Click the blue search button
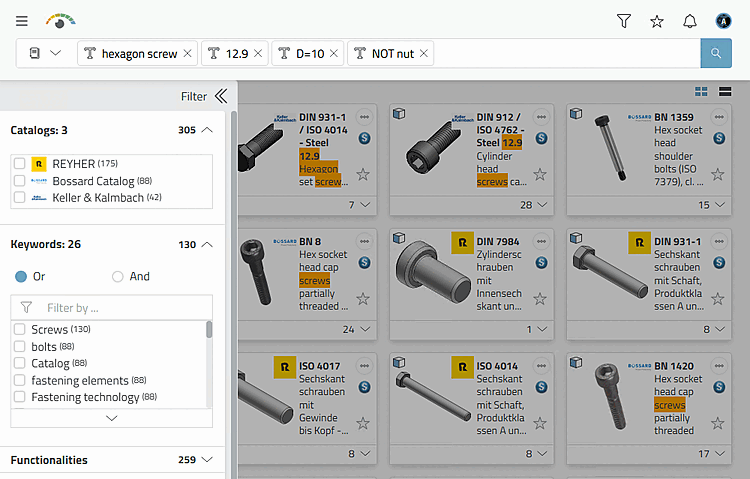This screenshot has width=750, height=479. coord(716,53)
